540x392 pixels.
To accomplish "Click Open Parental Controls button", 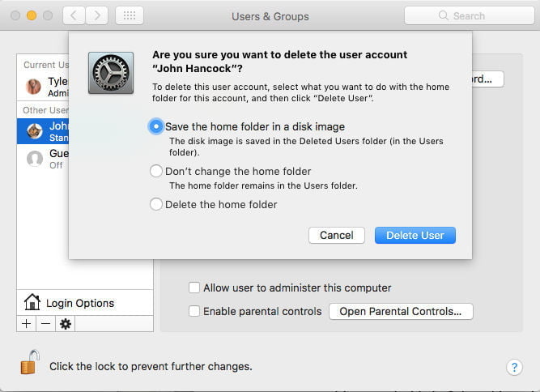I will [401, 311].
